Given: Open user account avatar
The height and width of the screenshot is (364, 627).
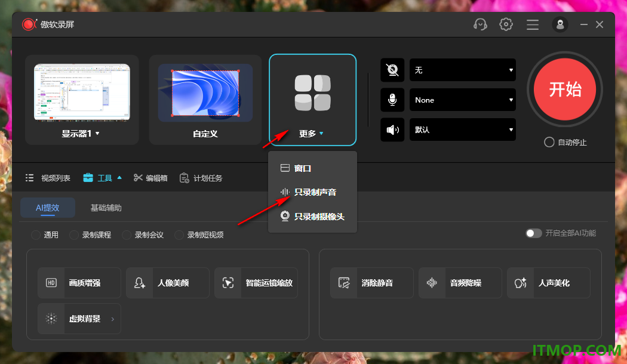Looking at the screenshot, I should [560, 25].
